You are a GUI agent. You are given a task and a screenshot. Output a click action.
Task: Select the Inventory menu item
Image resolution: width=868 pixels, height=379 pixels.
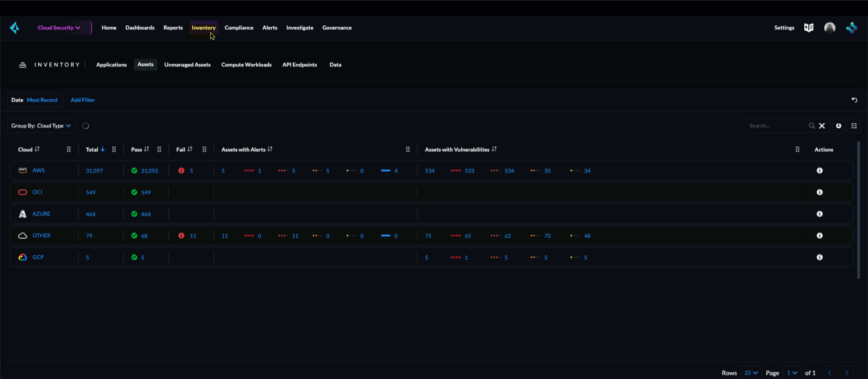coord(203,28)
